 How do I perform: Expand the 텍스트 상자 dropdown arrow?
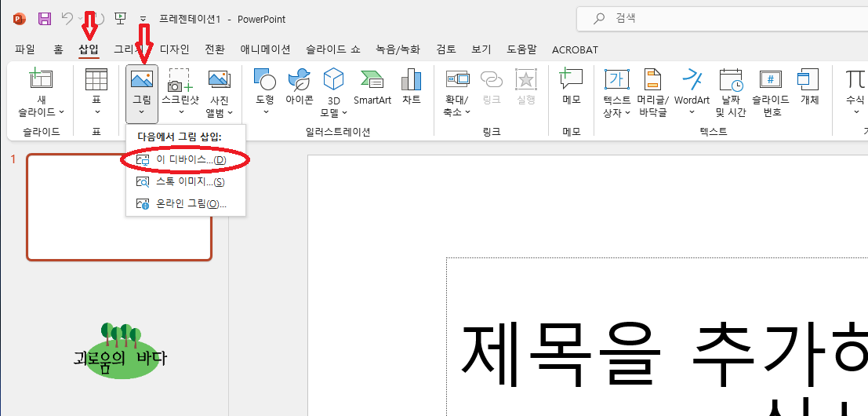click(x=627, y=112)
